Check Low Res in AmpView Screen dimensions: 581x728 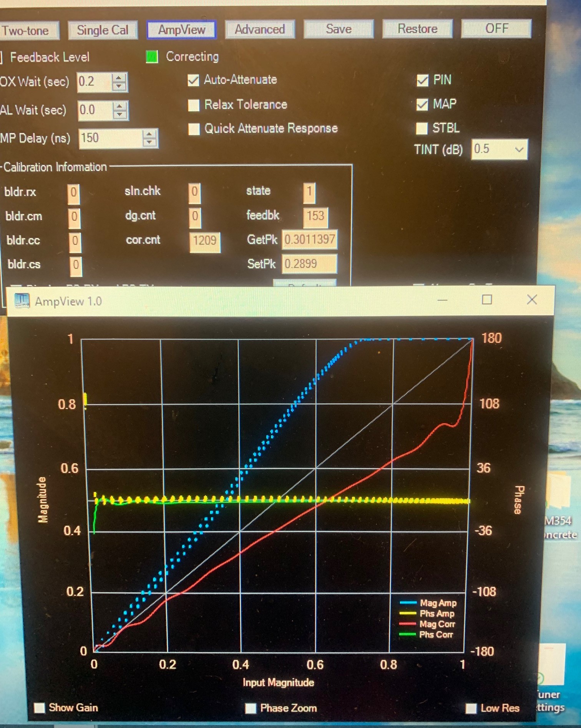pyautogui.click(x=471, y=708)
